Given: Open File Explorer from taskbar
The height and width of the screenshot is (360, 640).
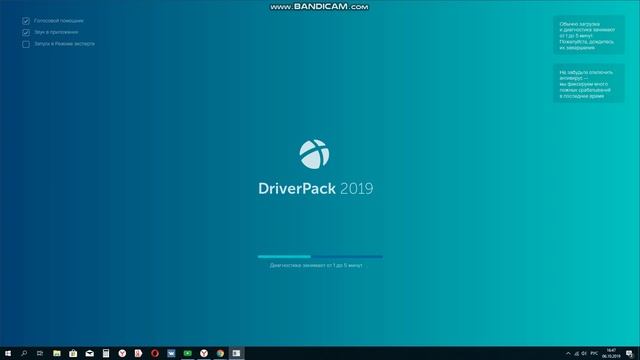Looking at the screenshot, I should (x=57, y=353).
